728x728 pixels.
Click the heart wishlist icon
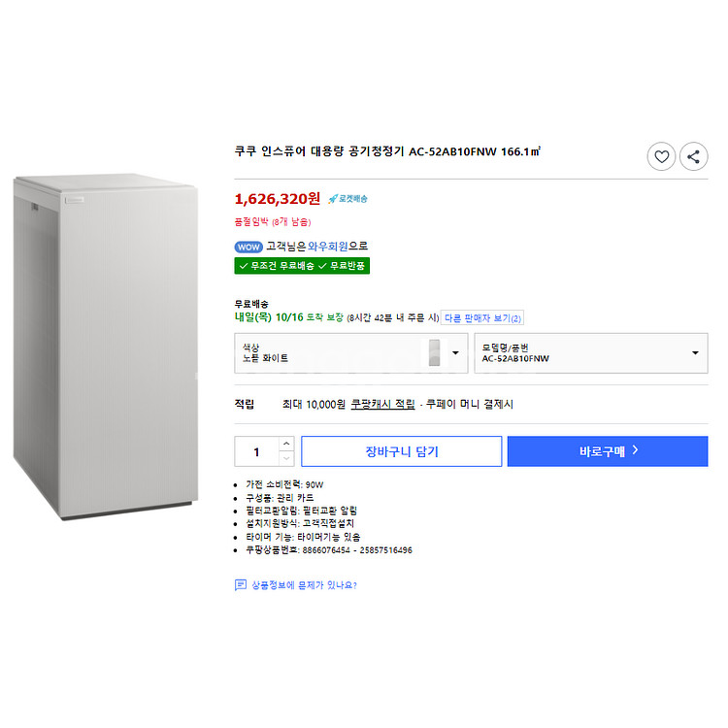pos(661,156)
